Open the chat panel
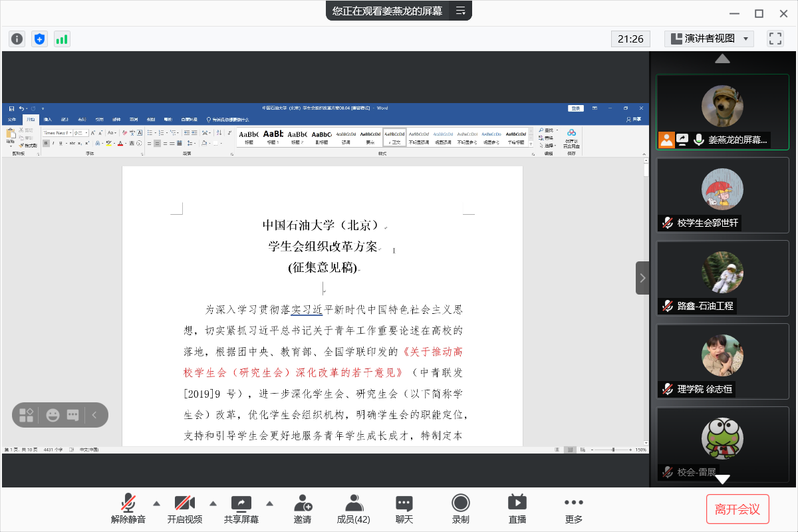Image resolution: width=798 pixels, height=532 pixels. click(x=404, y=509)
